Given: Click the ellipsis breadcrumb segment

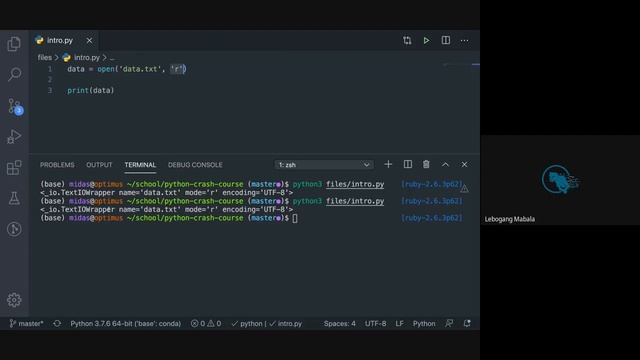Looking at the screenshot, I should (112, 58).
